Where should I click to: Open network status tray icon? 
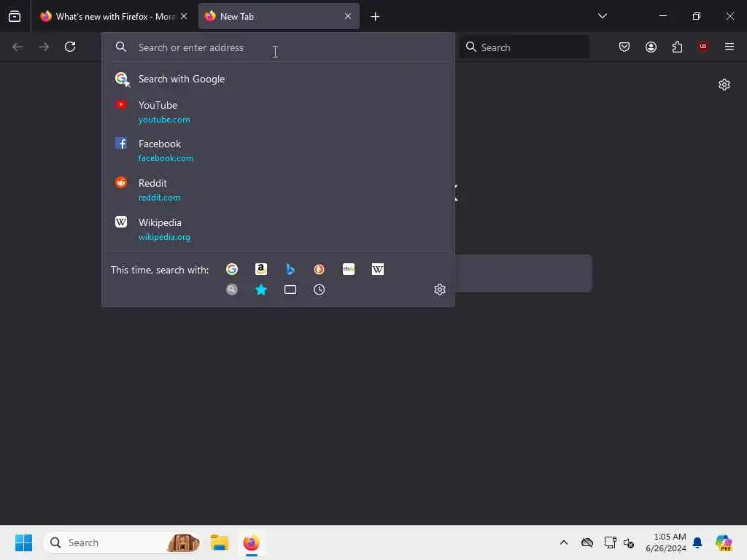pyautogui.click(x=610, y=542)
